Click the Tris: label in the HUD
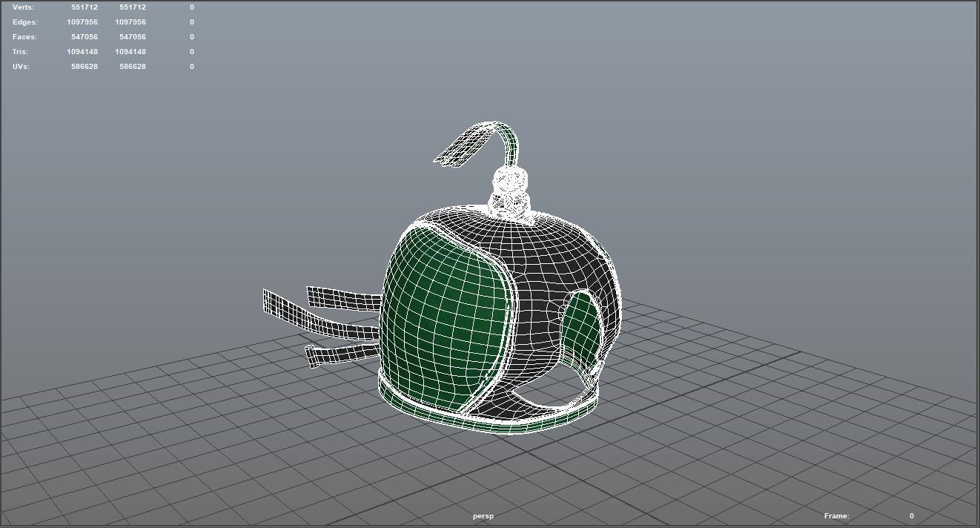Screen dimensions: 980x528 point(21,52)
